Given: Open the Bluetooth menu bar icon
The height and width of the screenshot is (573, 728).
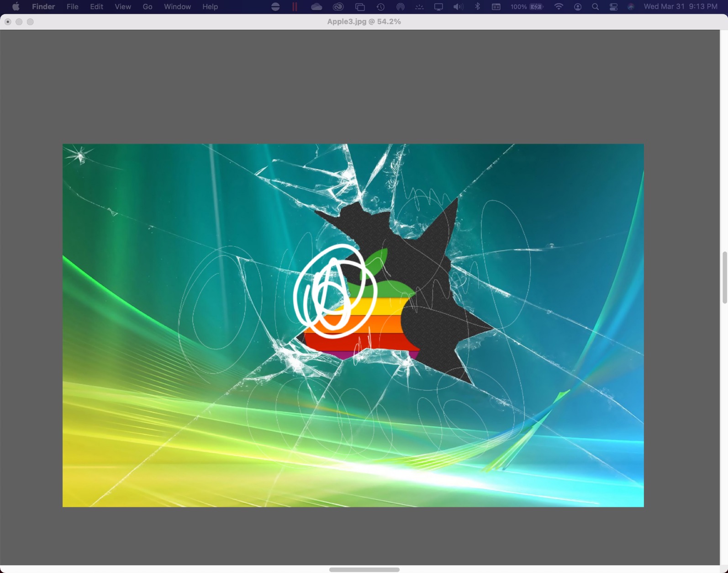Looking at the screenshot, I should tap(477, 7).
